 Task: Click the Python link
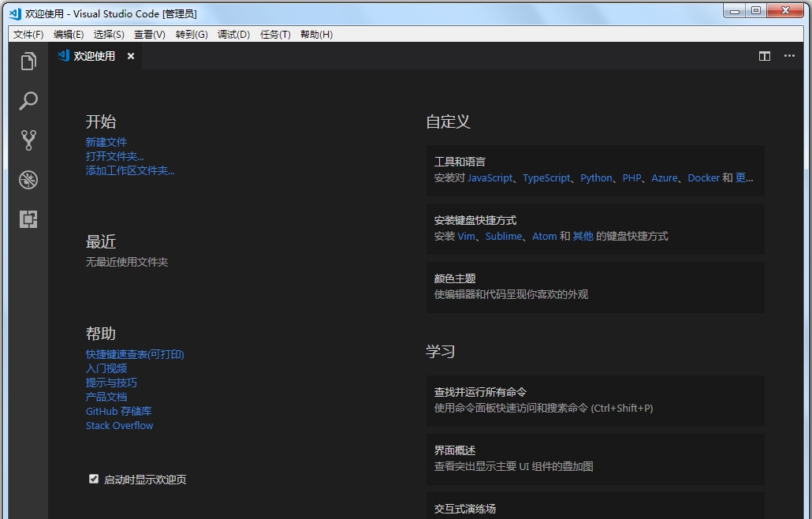click(x=596, y=177)
